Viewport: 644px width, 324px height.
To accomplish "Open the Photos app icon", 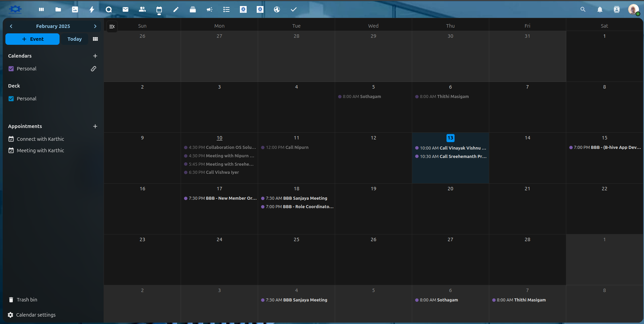I will (x=75, y=9).
